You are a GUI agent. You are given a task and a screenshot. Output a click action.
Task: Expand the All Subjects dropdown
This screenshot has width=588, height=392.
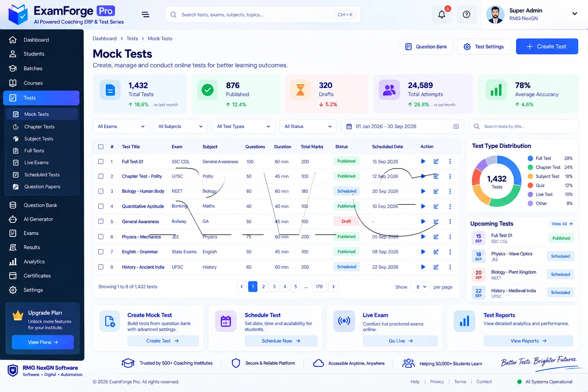180,126
